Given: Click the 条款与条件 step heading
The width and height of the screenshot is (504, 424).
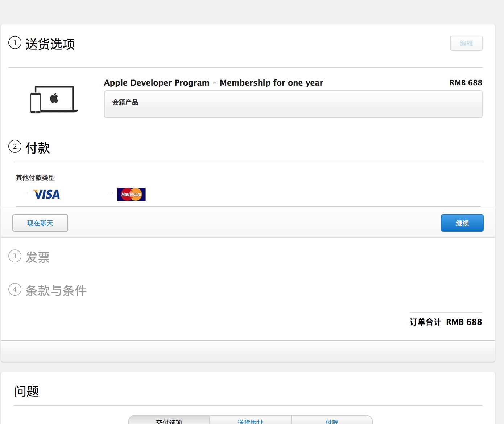Looking at the screenshot, I should (56, 290).
